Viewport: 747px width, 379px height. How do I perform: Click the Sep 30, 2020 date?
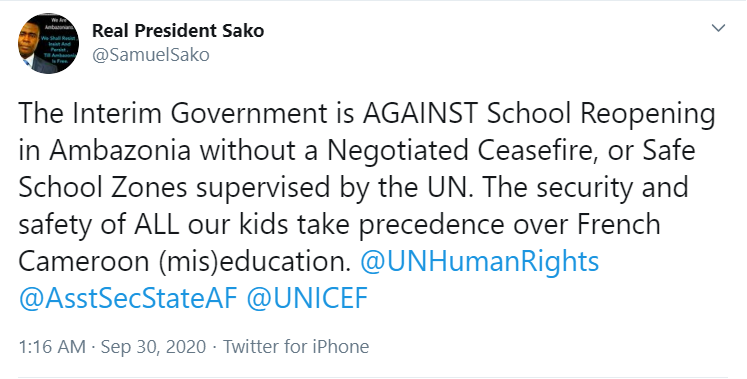pos(153,347)
